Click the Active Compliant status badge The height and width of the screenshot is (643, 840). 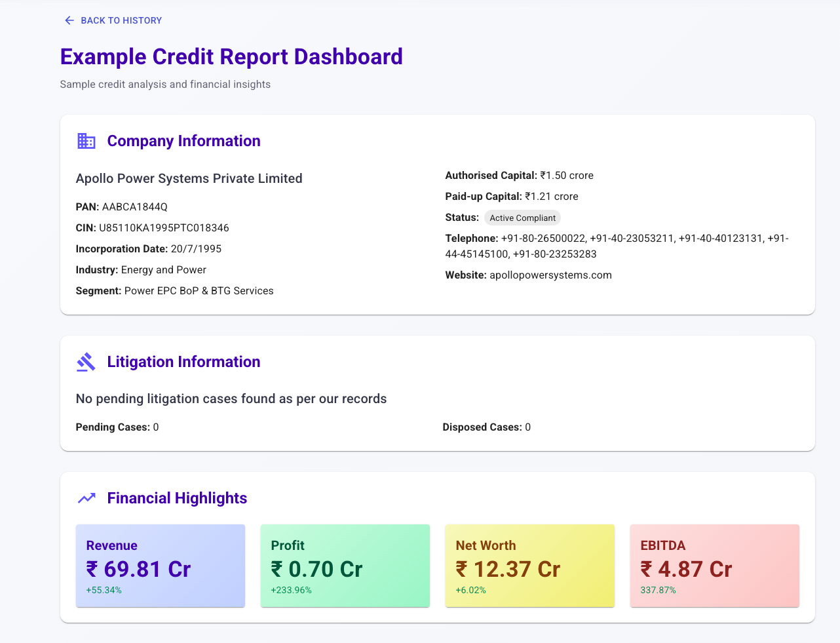522,217
